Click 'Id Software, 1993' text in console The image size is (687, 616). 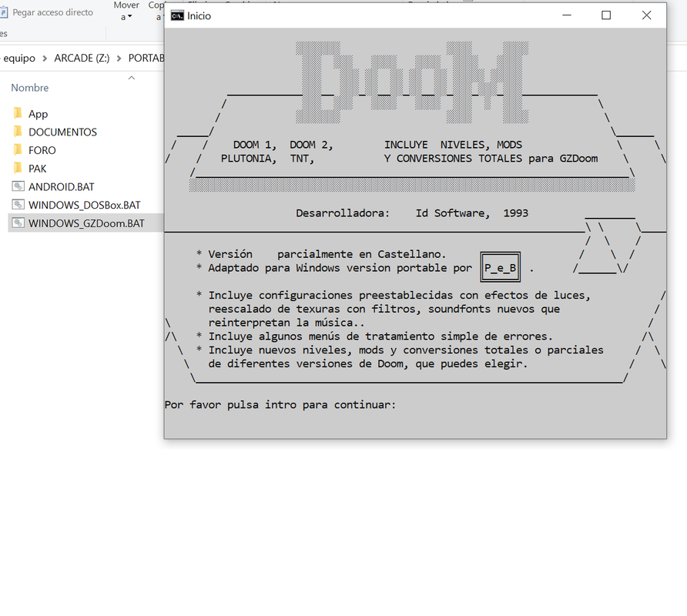472,213
